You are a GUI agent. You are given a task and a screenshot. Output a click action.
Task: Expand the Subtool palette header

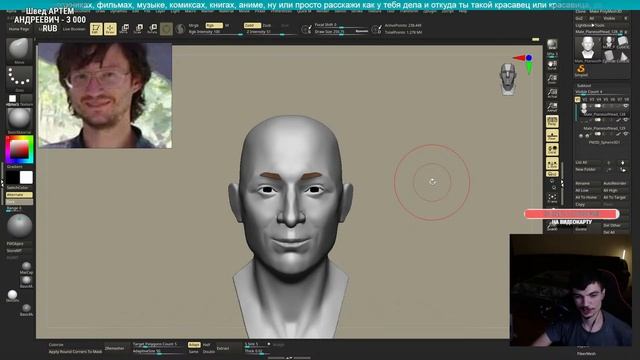pos(584,86)
